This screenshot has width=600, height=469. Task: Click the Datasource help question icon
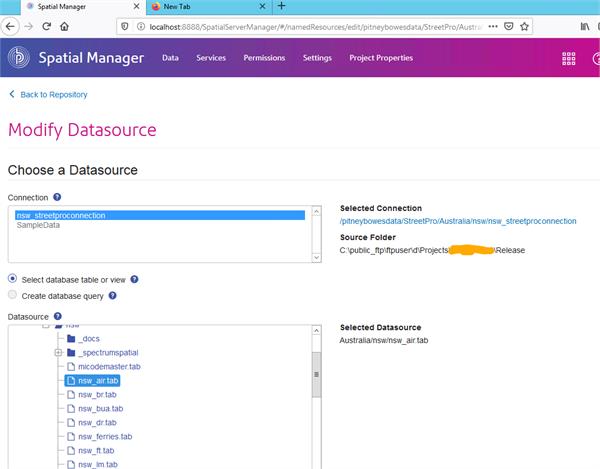tap(58, 316)
